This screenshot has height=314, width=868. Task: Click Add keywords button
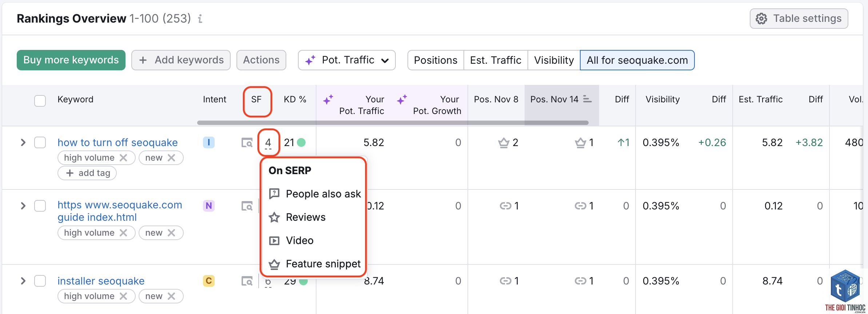tap(181, 60)
